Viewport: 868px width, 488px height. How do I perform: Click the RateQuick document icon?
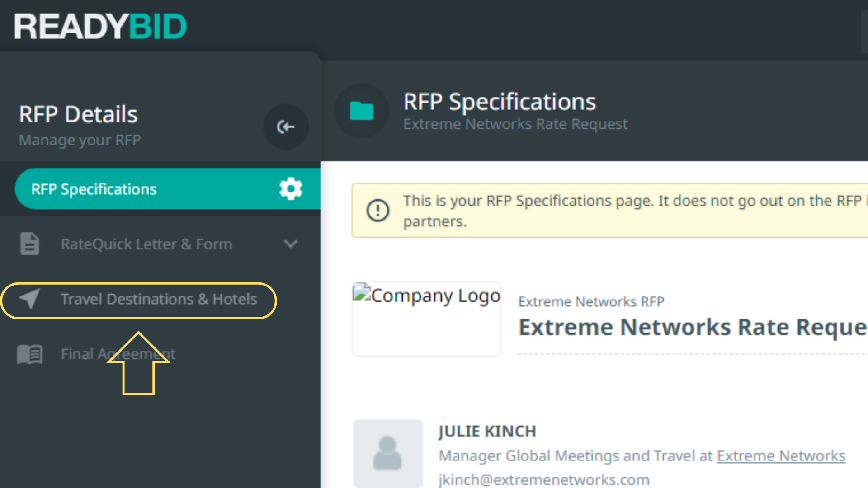pos(30,244)
